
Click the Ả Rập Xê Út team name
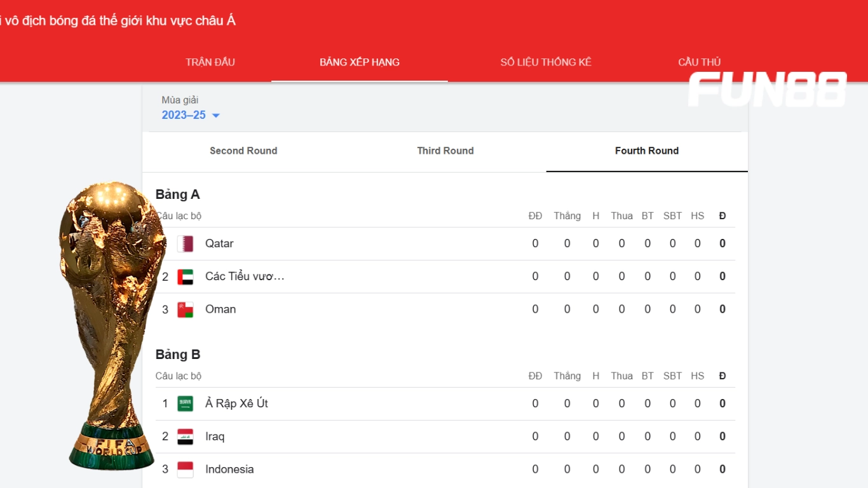click(x=234, y=403)
